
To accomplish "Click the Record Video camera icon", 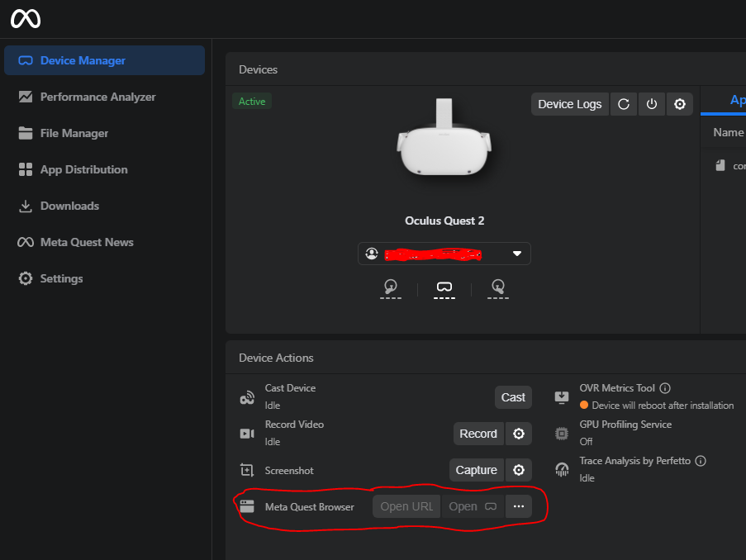I will pyautogui.click(x=247, y=434).
